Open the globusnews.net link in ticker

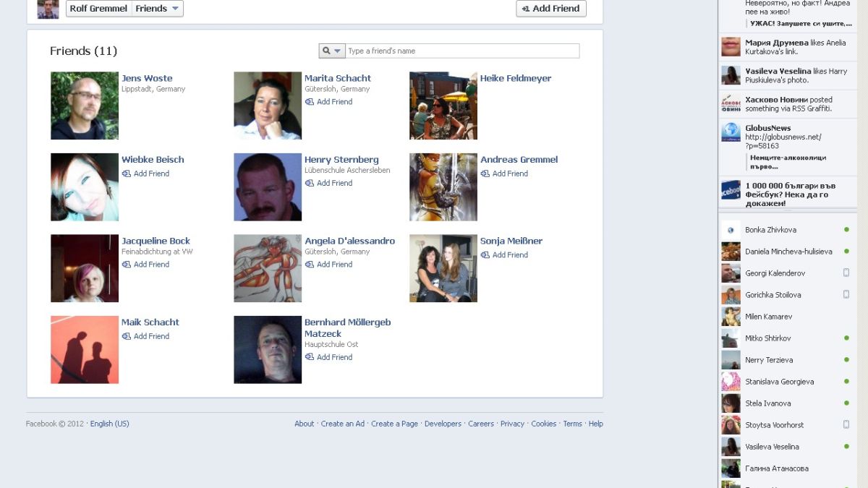(783, 141)
